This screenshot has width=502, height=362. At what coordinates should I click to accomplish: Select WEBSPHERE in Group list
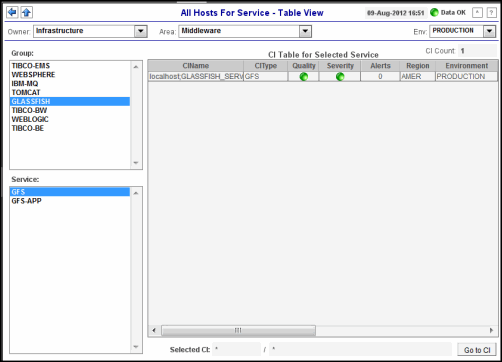click(70, 75)
